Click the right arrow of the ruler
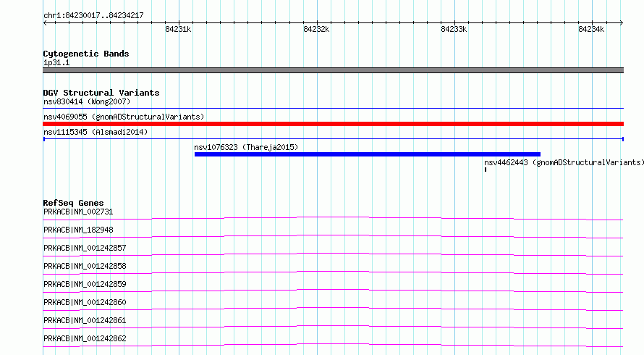 [x=621, y=22]
